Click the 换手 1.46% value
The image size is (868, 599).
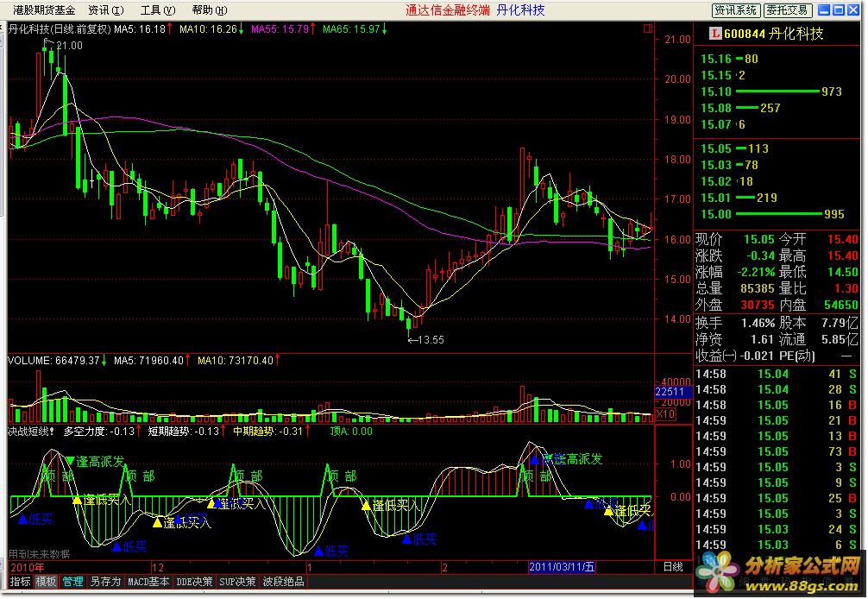coord(758,324)
